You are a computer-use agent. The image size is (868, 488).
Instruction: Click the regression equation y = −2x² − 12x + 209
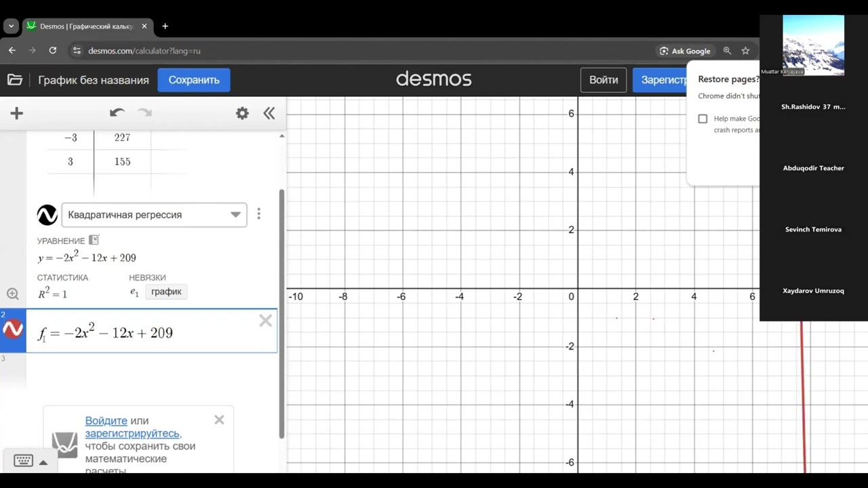[x=87, y=257]
